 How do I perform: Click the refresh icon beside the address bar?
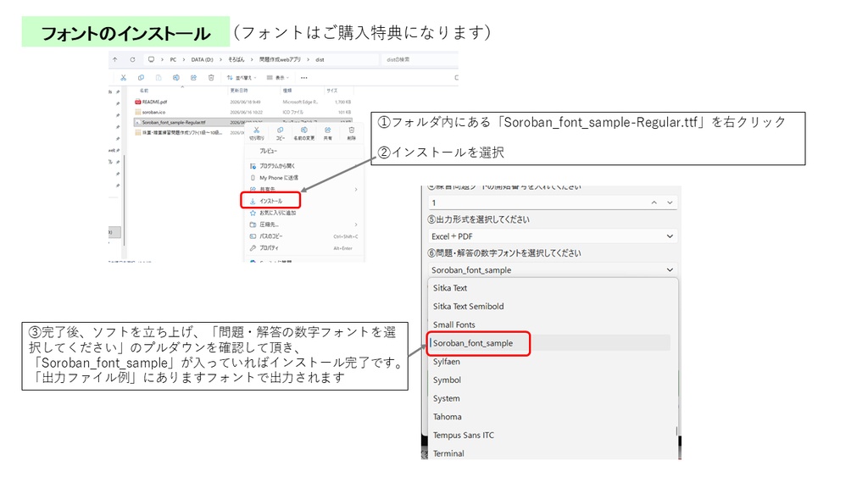point(132,59)
